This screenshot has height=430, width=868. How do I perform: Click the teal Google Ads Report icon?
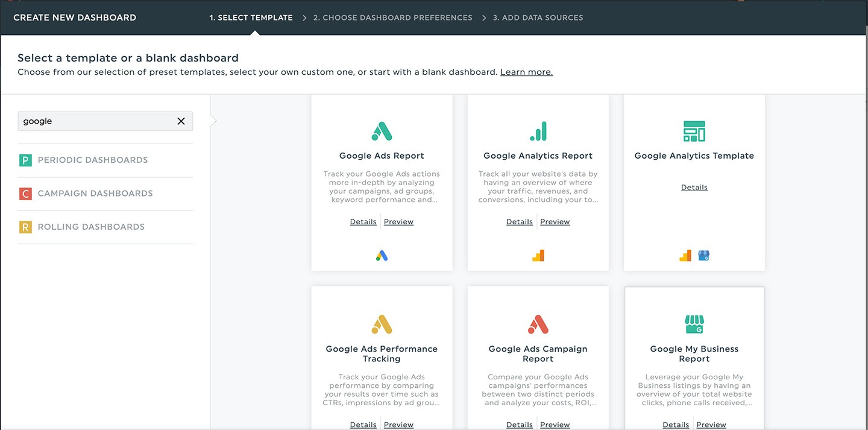point(382,131)
